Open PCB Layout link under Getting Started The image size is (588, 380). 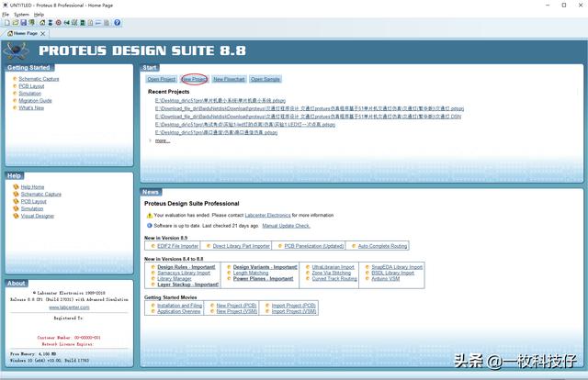(31, 85)
